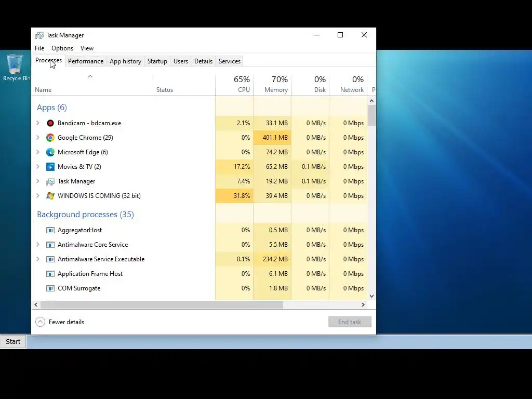Select the Google Chrome (29) process name

tap(85, 138)
